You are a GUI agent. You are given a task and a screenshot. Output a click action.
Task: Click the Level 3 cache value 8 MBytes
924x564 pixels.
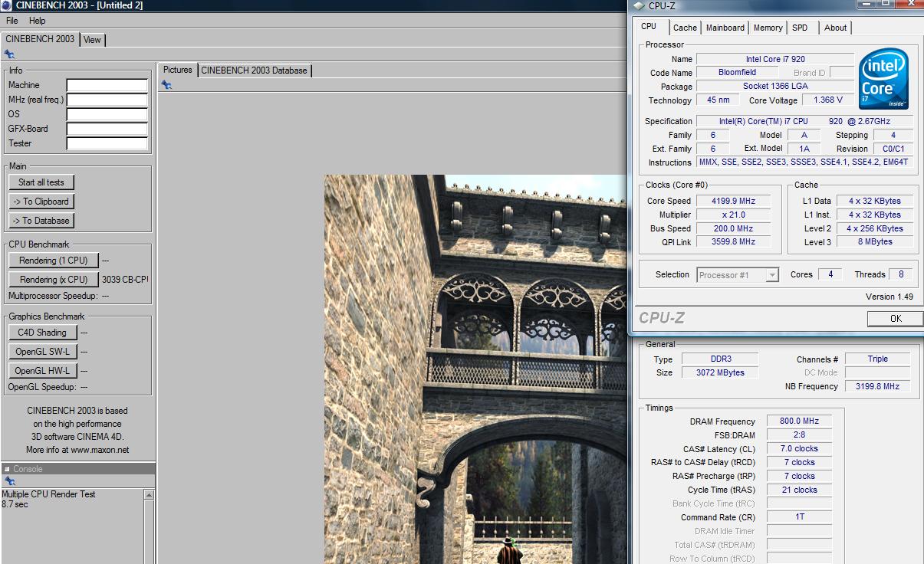(875, 241)
